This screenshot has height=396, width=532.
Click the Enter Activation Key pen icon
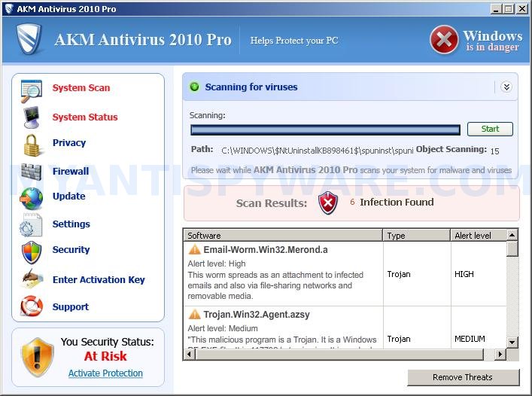32,279
